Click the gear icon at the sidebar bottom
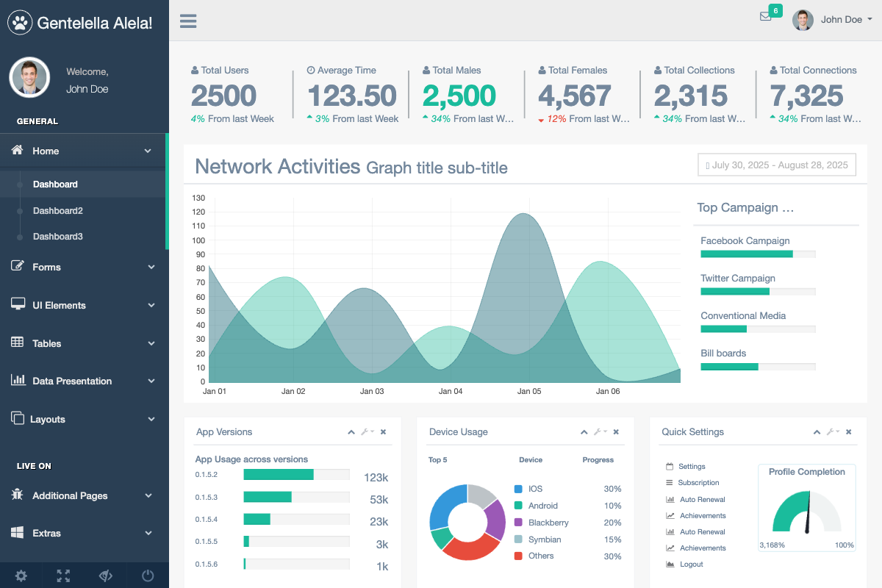The image size is (882, 588). (x=21, y=576)
